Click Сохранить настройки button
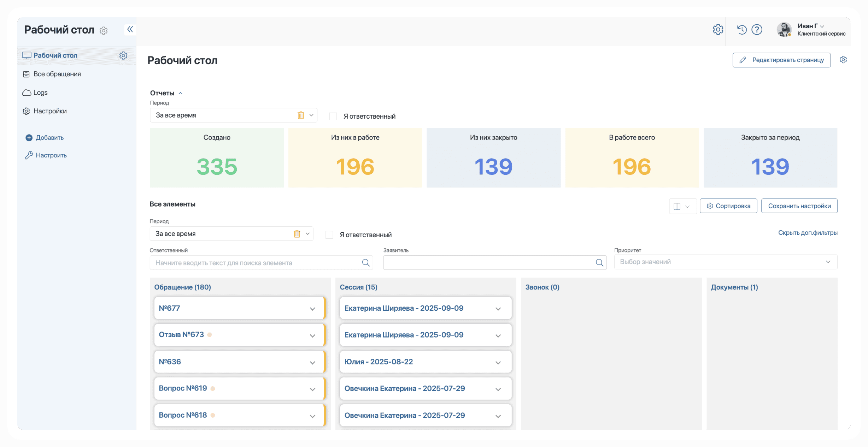 799,206
